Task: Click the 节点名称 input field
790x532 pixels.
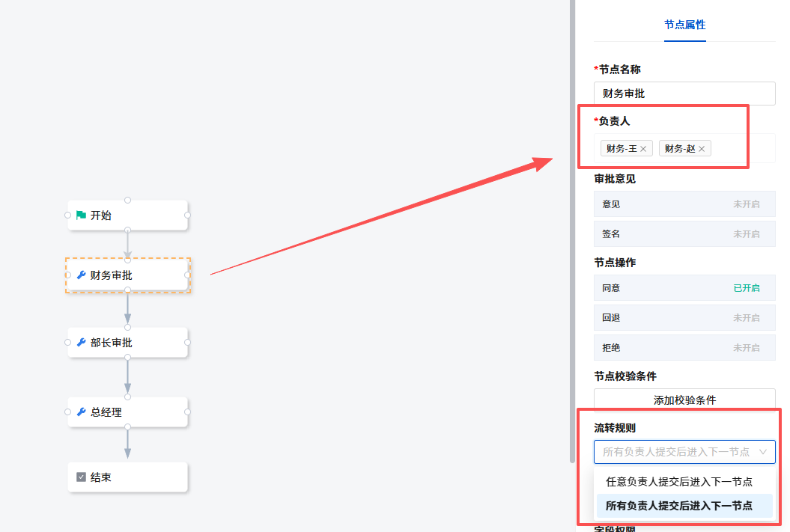Action: [x=684, y=94]
